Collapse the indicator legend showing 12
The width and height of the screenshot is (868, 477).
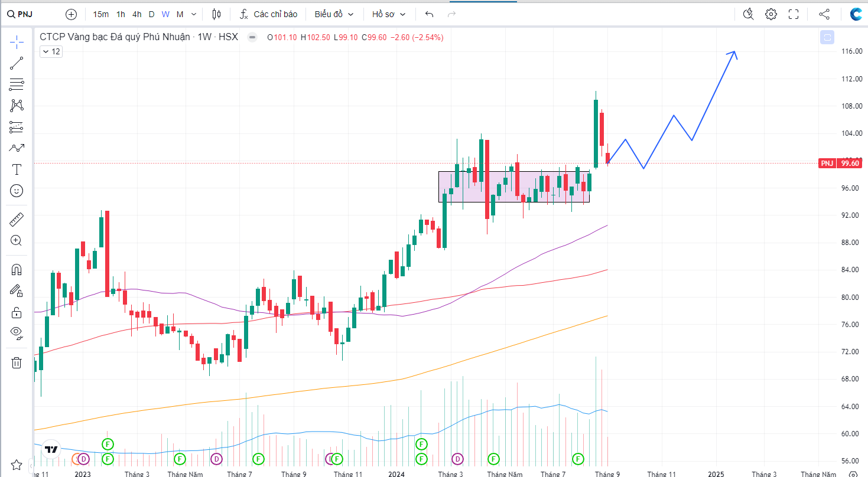51,51
